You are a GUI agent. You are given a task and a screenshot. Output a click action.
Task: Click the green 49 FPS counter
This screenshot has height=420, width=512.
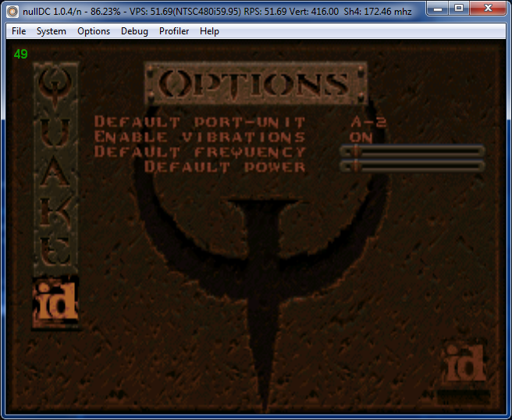tap(20, 54)
